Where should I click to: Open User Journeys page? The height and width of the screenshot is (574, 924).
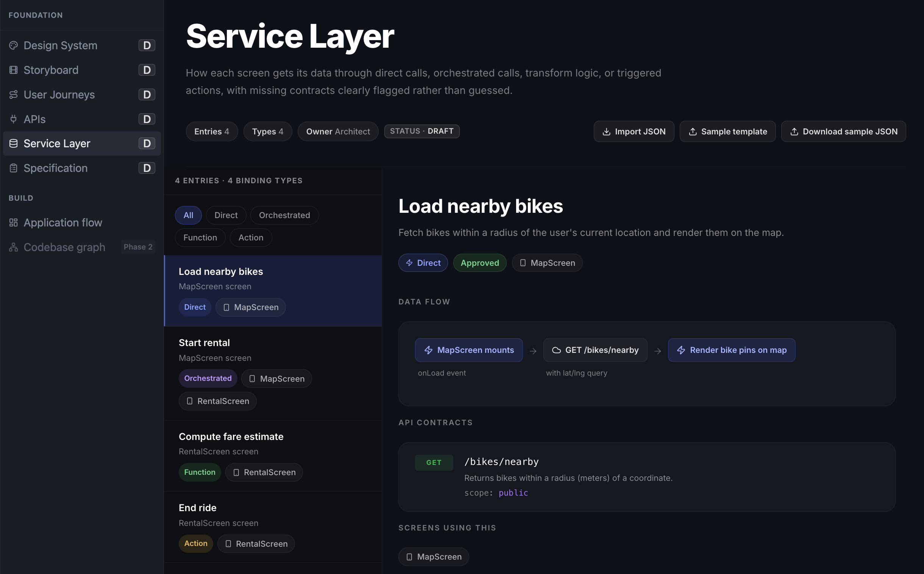pos(82,95)
